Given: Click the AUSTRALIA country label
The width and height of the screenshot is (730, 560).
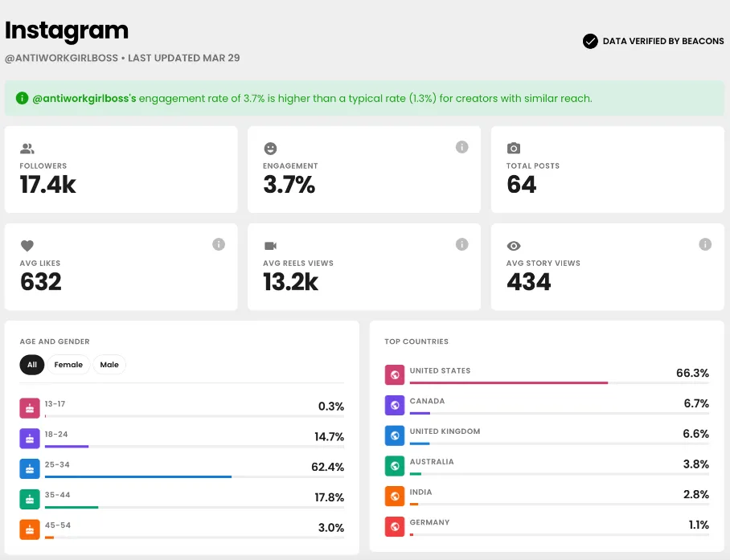Looking at the screenshot, I should pos(432,461).
